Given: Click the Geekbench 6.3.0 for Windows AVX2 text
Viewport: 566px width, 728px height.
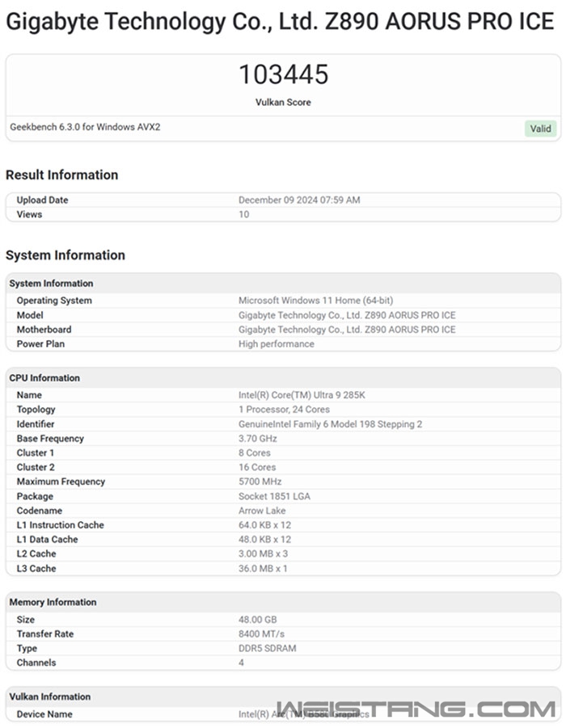Looking at the screenshot, I should 85,127.
